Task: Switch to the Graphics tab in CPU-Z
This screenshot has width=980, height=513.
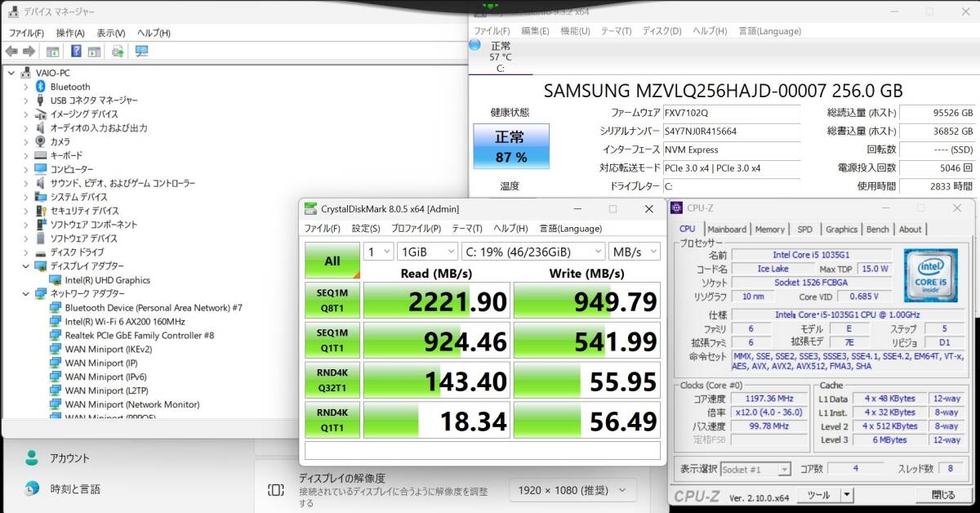Action: (841, 230)
